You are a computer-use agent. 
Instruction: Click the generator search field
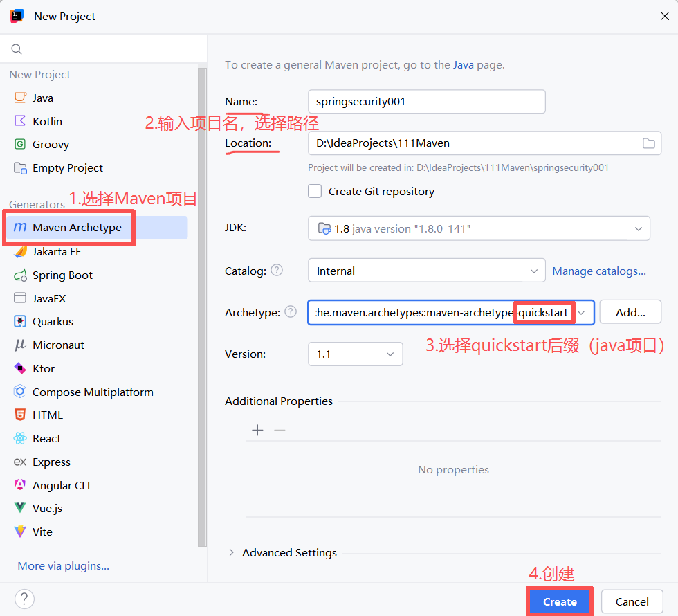[x=104, y=49]
